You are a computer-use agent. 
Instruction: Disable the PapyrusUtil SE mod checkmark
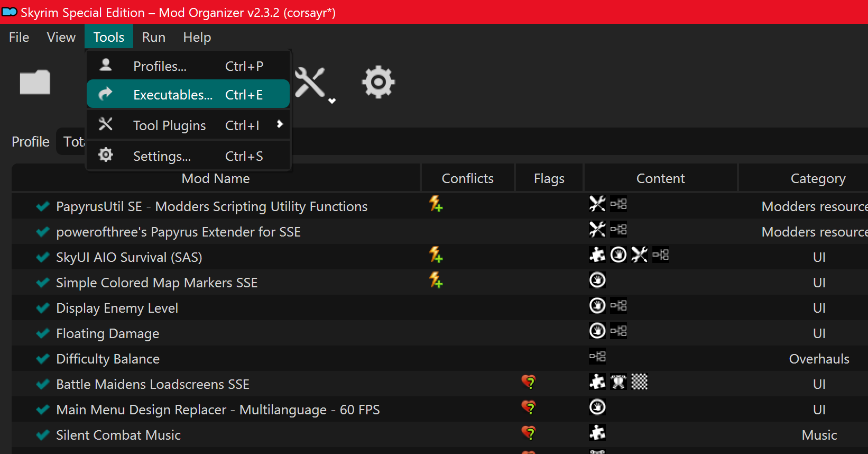(42, 206)
